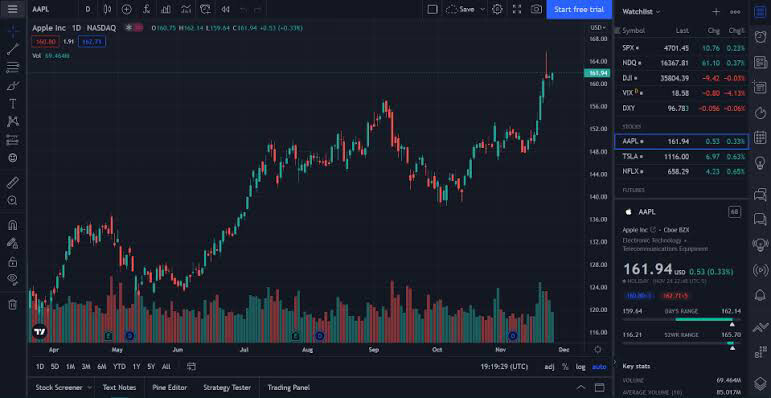Open watchlist three-dots menu

pyautogui.click(x=735, y=11)
